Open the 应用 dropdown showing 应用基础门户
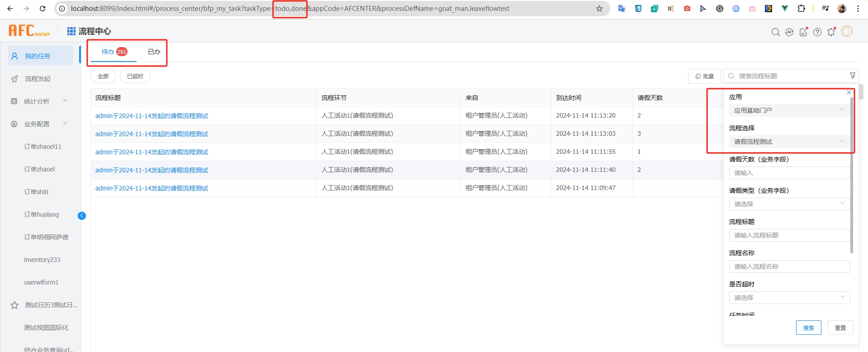The image size is (868, 352). coord(789,110)
